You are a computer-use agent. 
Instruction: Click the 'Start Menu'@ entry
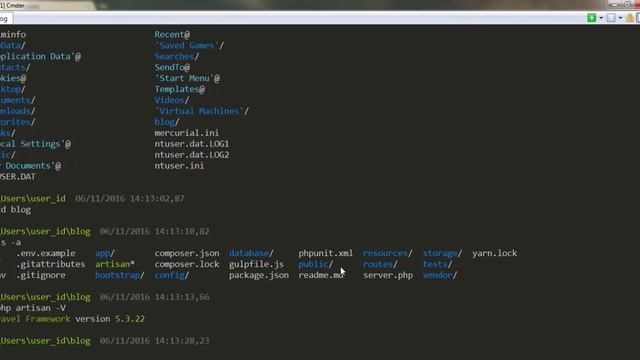187,78
